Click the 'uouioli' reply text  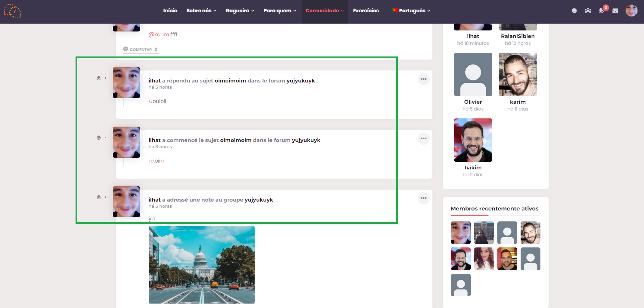click(158, 101)
